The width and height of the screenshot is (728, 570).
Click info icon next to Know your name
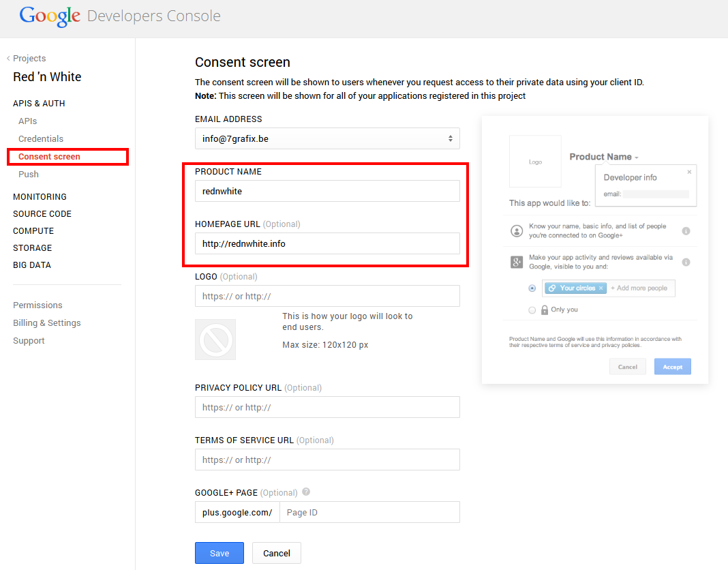click(x=686, y=231)
